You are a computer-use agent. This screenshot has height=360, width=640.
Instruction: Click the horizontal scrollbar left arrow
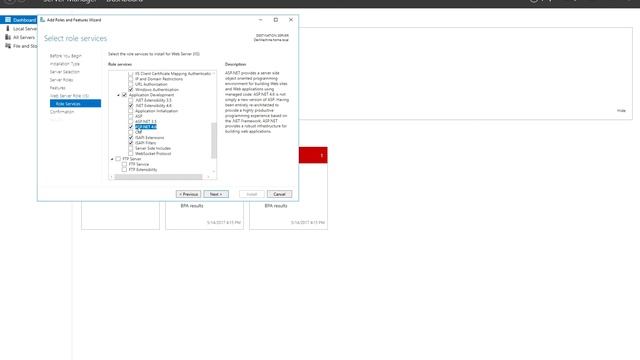[111, 177]
